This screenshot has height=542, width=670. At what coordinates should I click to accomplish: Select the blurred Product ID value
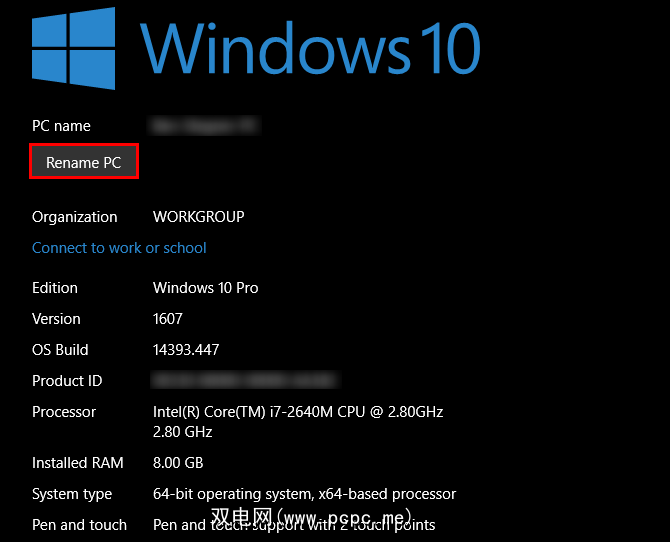(x=245, y=380)
